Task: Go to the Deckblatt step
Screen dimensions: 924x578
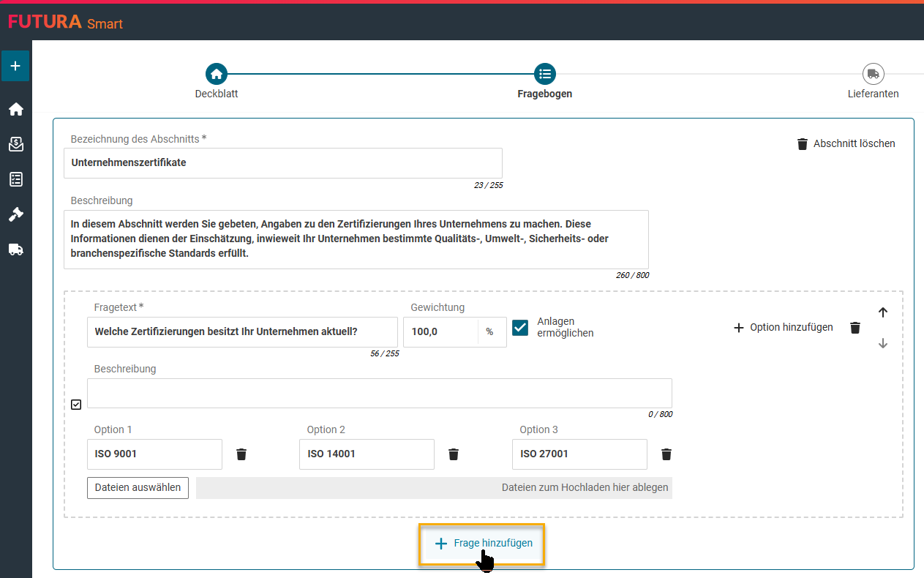Action: (x=216, y=74)
